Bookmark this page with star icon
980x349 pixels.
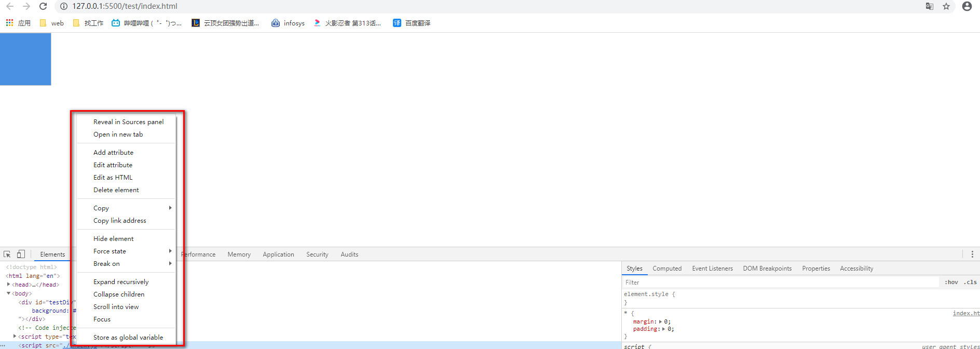(x=946, y=6)
